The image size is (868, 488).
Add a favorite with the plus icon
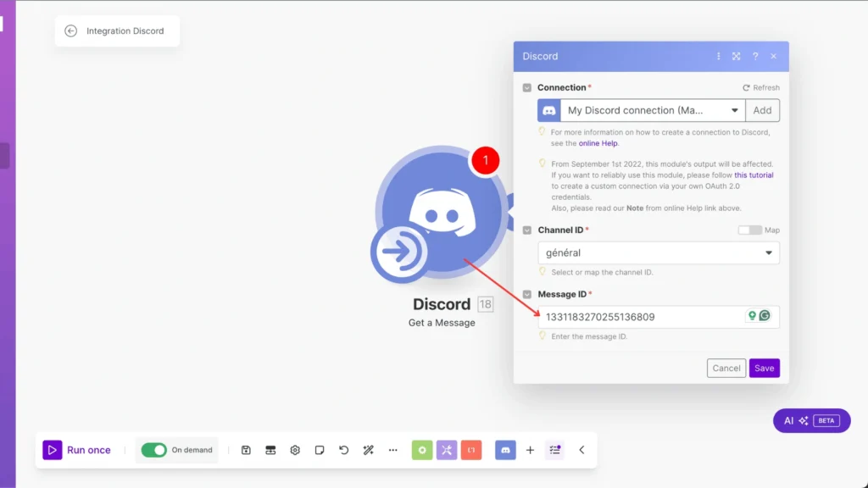[x=530, y=450]
